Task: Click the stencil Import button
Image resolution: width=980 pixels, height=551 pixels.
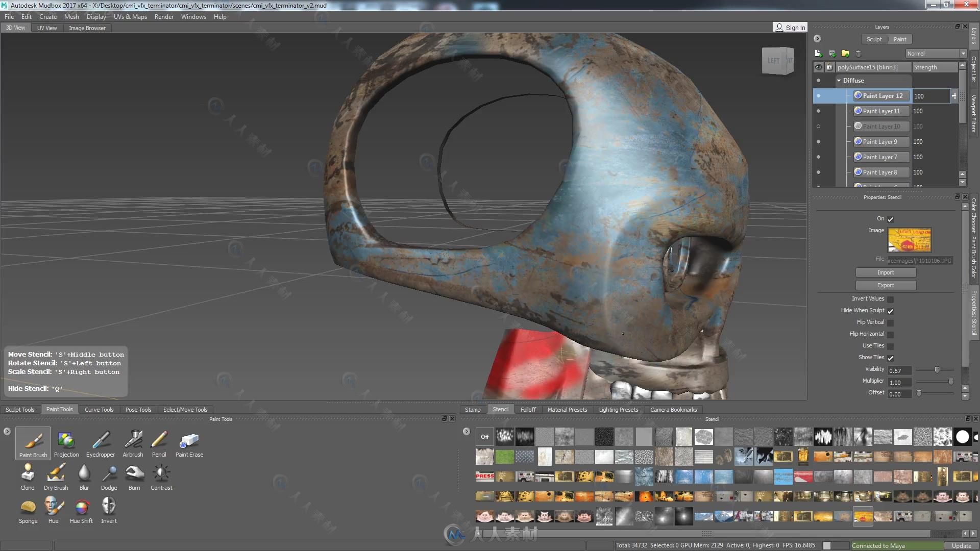Action: click(886, 273)
